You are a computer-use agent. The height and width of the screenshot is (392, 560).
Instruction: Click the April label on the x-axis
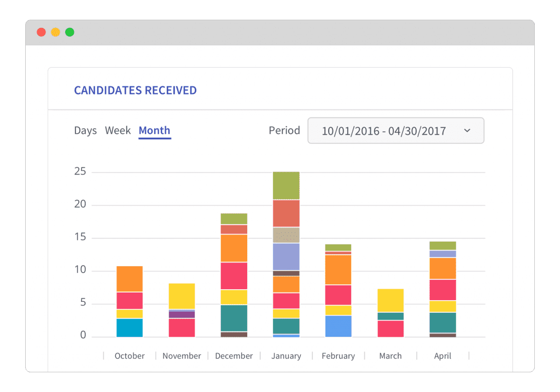point(442,355)
